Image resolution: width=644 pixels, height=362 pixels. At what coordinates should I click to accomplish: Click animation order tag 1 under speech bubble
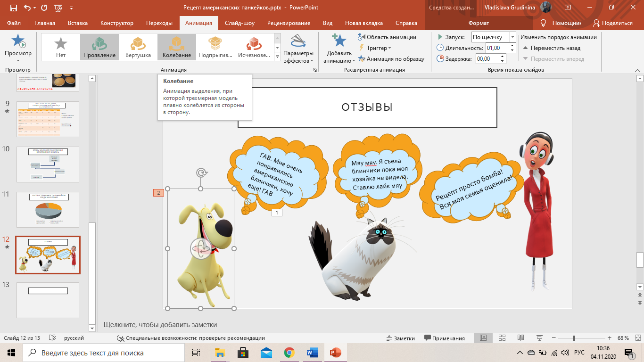[277, 213]
